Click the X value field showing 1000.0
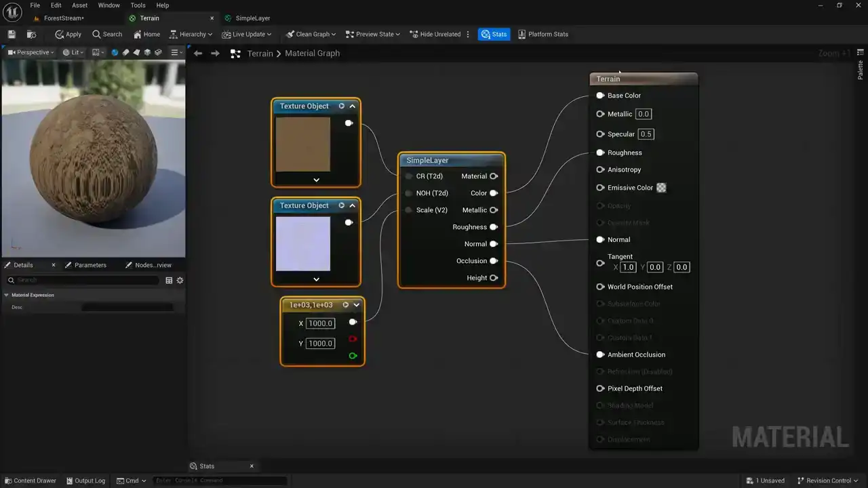Screen dimensions: 868x488 tap(320, 323)
